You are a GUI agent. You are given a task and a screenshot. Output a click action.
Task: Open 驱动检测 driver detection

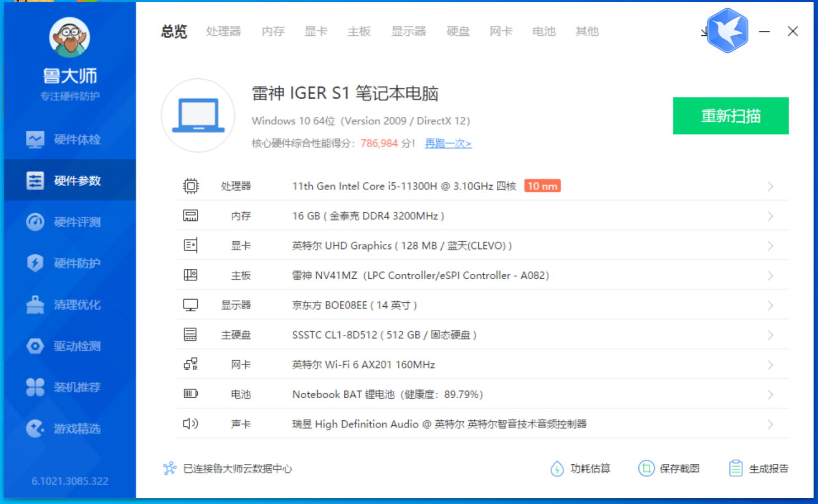70,346
